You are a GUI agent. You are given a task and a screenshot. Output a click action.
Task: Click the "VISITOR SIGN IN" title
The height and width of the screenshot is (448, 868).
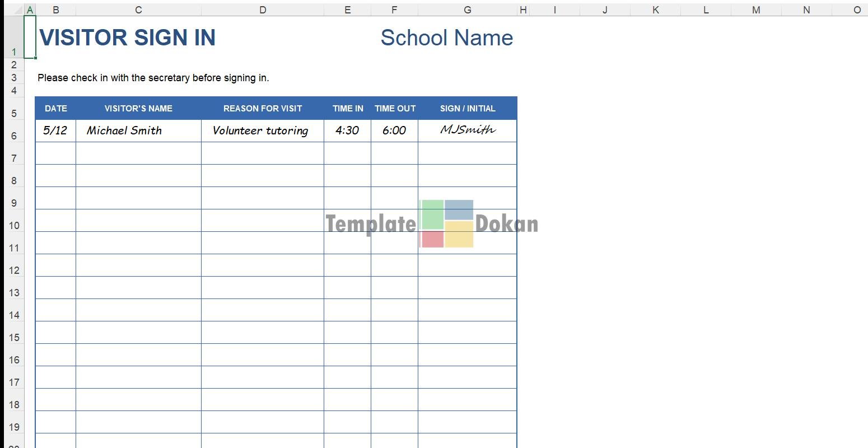tap(128, 38)
